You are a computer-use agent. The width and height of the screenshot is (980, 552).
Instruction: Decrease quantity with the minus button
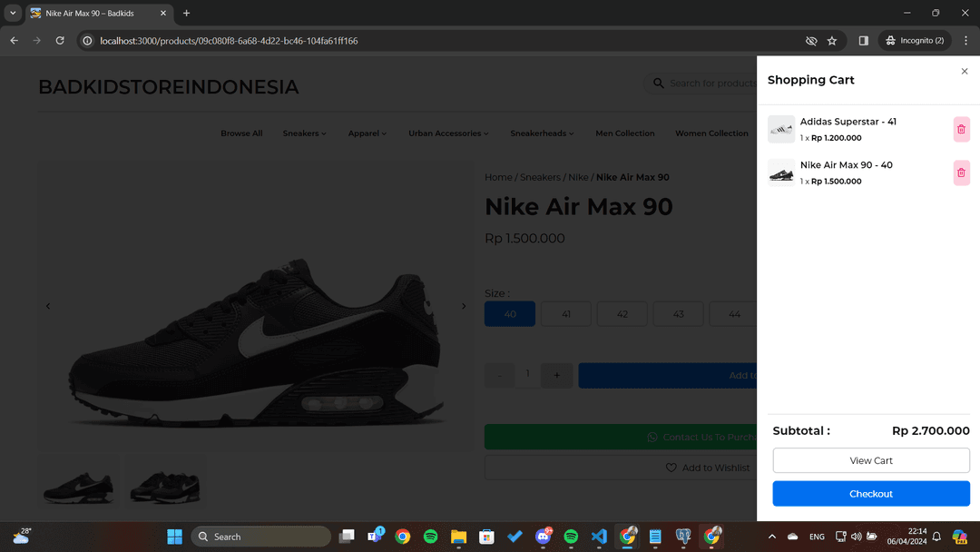[499, 375]
